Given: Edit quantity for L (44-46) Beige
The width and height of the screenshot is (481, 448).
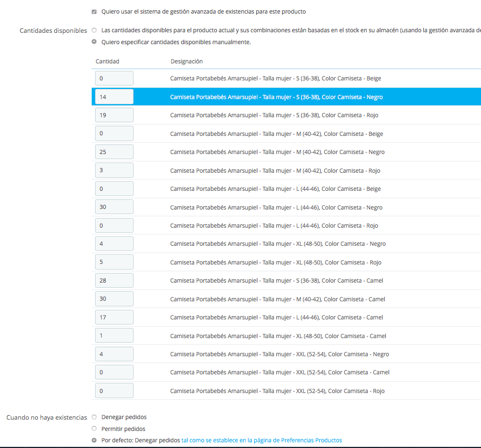Looking at the screenshot, I should [114, 189].
